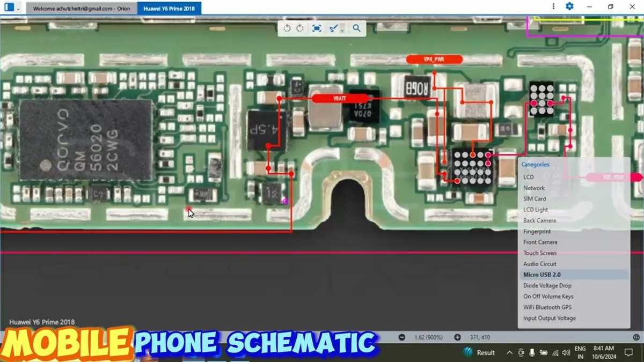Rotate the board view clockwise
This screenshot has width=644, height=362.
(300, 28)
